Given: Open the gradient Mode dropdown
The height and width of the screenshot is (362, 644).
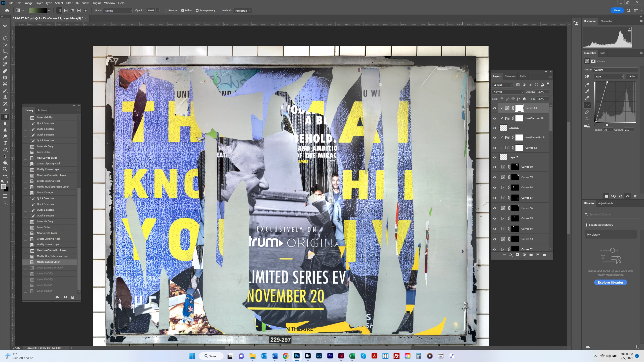Looking at the screenshot, I should click(x=118, y=11).
